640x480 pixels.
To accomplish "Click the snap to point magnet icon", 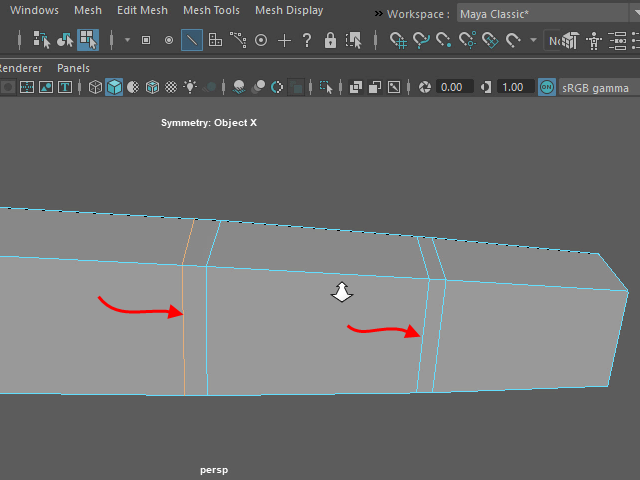I will pyautogui.click(x=444, y=40).
